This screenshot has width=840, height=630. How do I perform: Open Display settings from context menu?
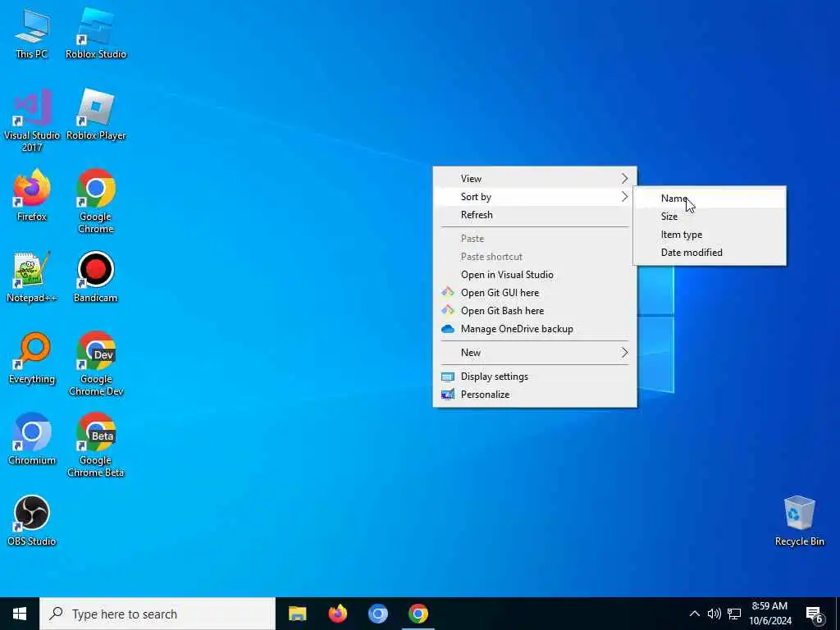point(535,376)
